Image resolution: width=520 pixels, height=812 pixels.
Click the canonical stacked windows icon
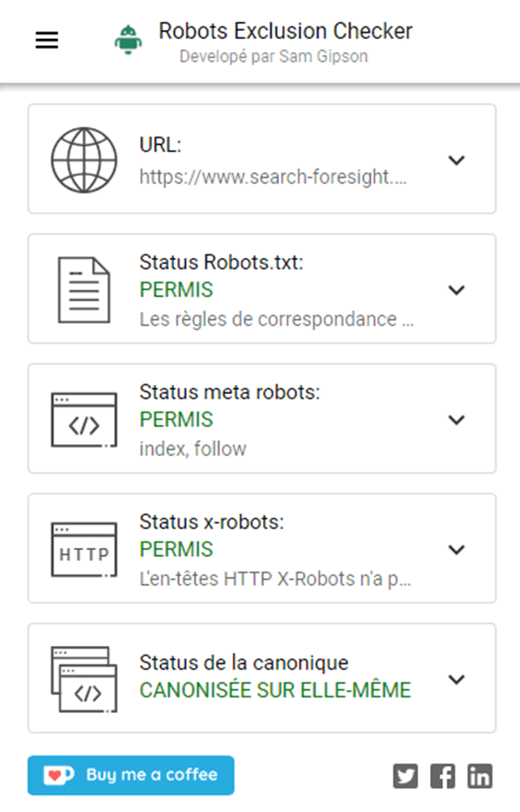coord(84,679)
